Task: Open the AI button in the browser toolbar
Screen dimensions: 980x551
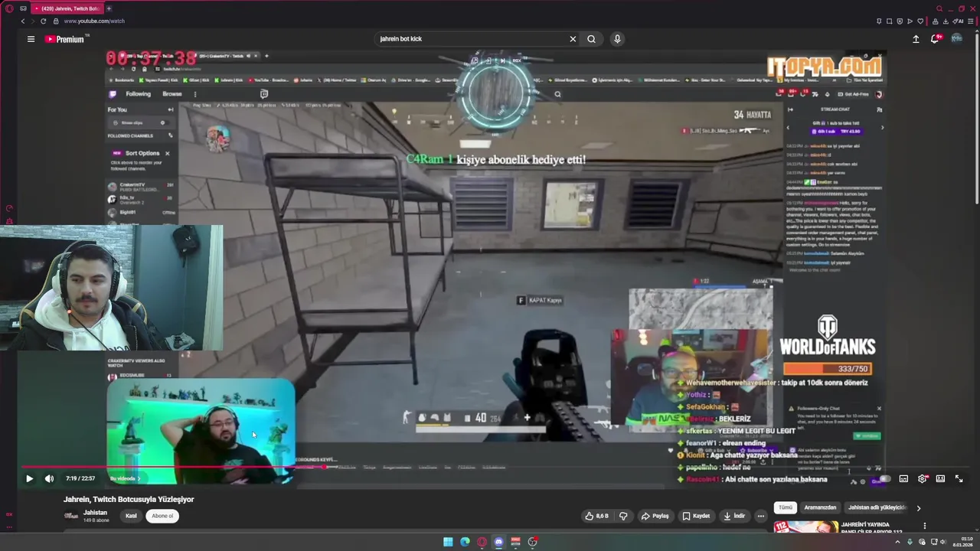Action: pos(958,21)
